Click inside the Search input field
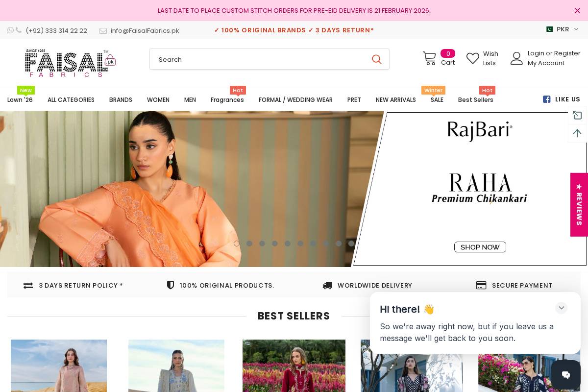 click(x=255, y=59)
